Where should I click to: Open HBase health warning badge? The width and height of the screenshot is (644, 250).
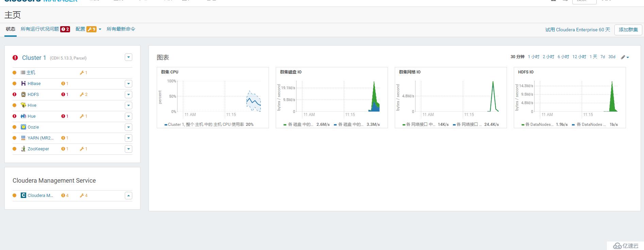(x=65, y=83)
